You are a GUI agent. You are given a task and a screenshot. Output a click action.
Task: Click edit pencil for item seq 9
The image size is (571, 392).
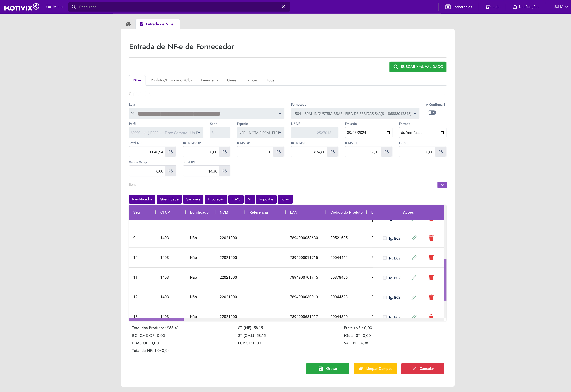pos(414,238)
